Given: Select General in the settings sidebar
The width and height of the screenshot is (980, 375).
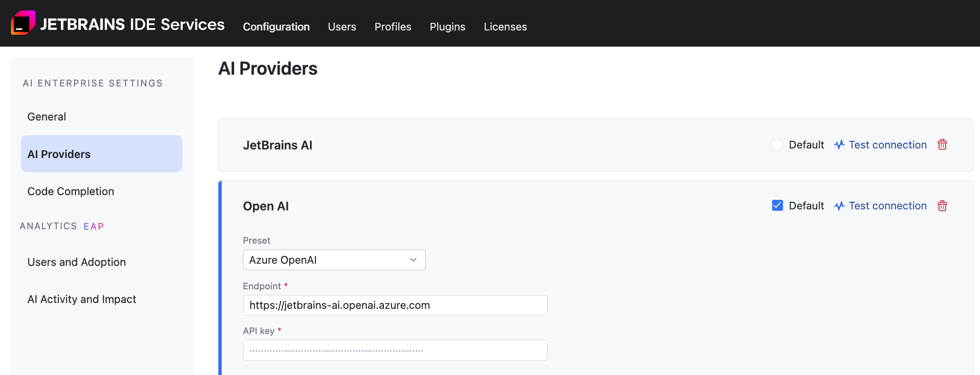Looking at the screenshot, I should pos(47,117).
